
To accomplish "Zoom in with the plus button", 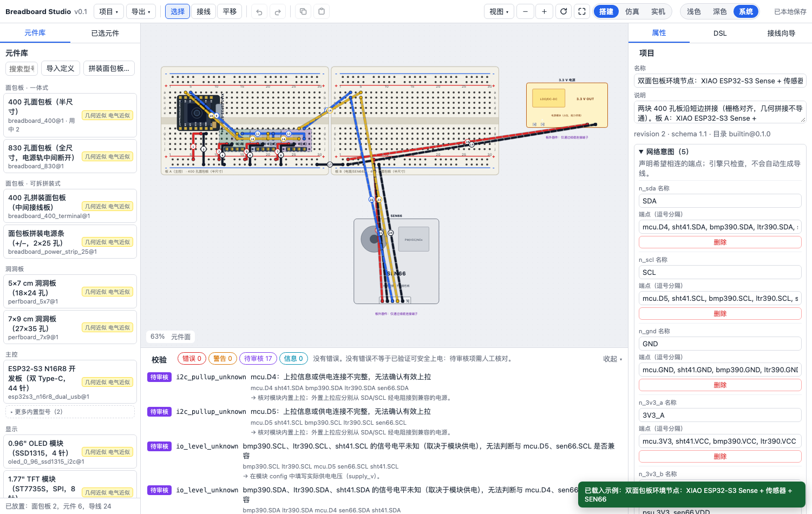I will pos(544,11).
